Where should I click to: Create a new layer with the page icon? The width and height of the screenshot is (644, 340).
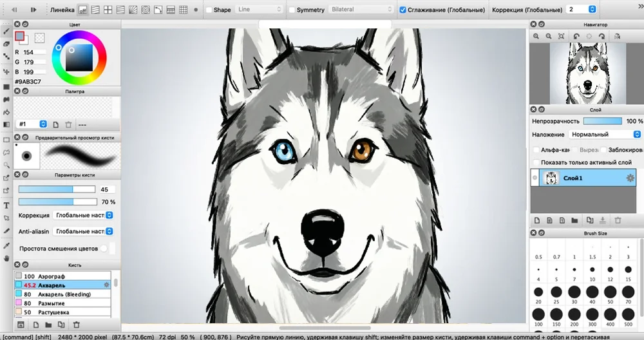(537, 220)
